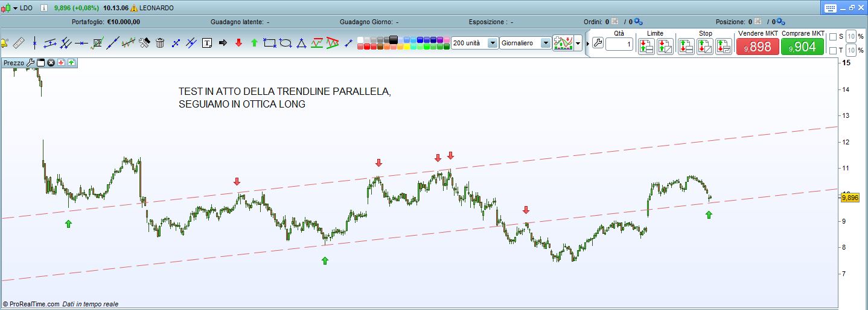Select the triangle drawing tool
Viewport: 868px width, 310px height.
coord(301,43)
